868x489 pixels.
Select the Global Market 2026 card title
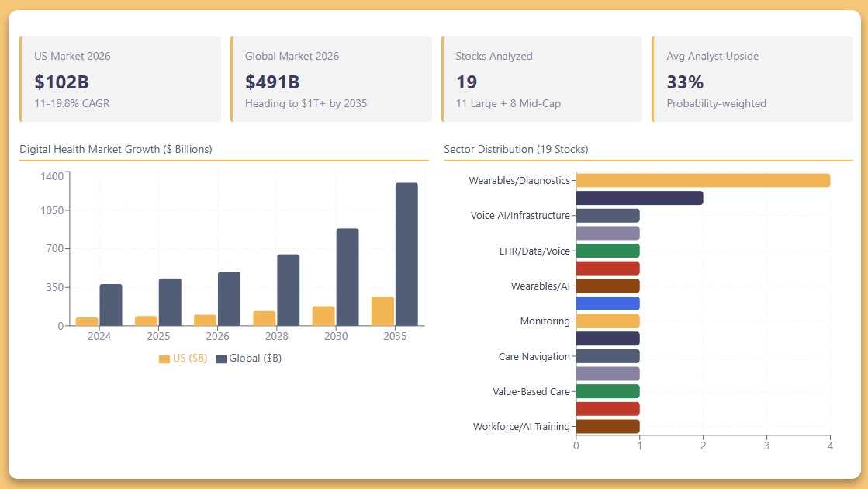point(292,56)
